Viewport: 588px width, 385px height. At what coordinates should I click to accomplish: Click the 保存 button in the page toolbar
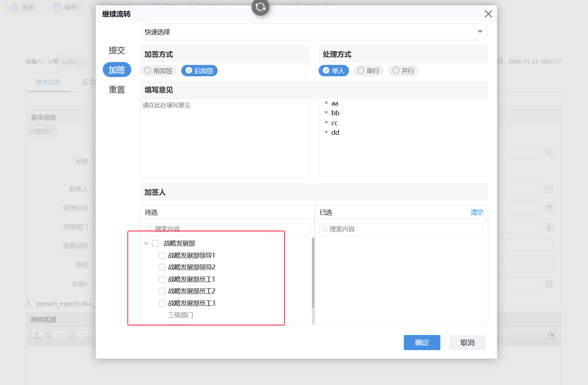(x=66, y=7)
